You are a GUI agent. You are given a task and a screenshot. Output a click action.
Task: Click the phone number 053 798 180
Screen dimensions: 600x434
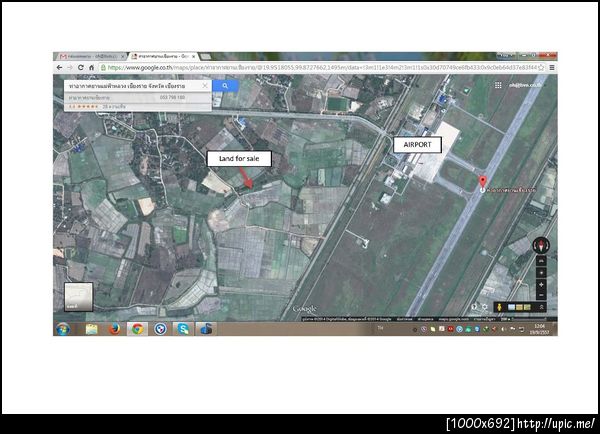pos(172,98)
